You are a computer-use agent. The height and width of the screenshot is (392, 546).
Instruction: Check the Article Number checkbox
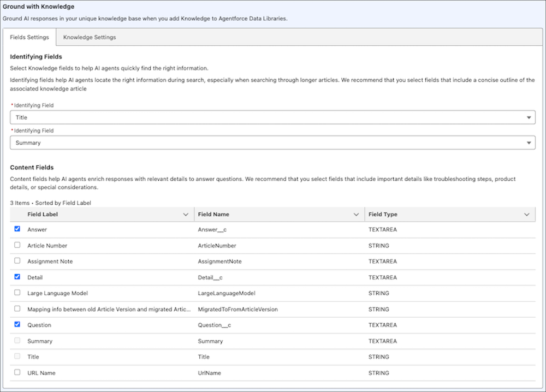coord(17,245)
